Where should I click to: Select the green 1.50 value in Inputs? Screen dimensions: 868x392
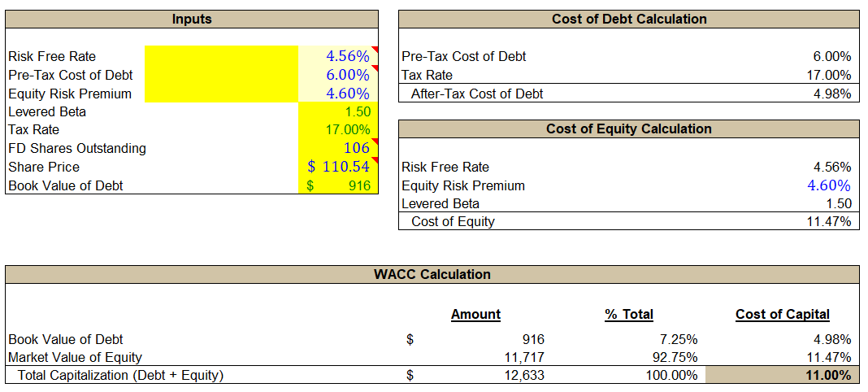pos(357,112)
